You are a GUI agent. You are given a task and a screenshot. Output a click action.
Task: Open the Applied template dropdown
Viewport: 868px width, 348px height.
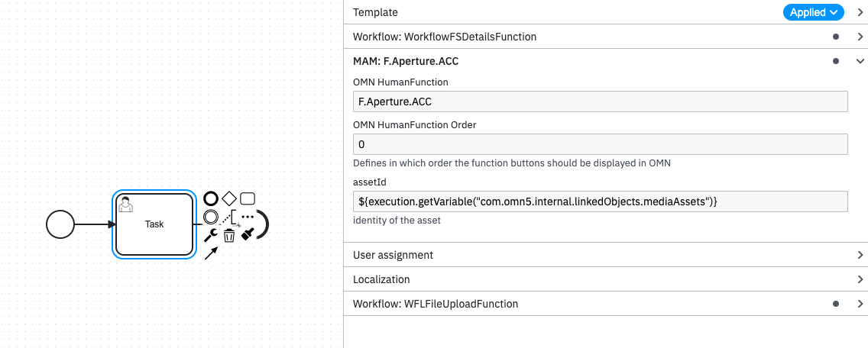(813, 12)
